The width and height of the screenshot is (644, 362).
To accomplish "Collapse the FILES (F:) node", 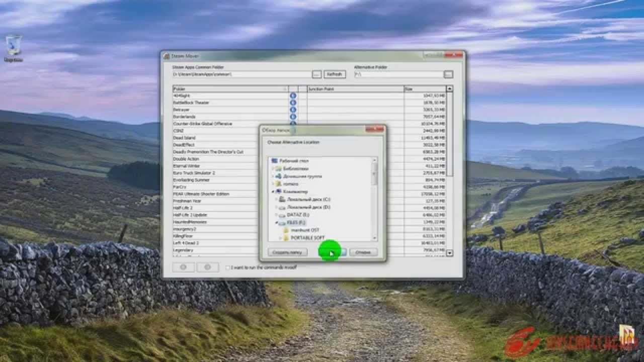I will pos(277,222).
